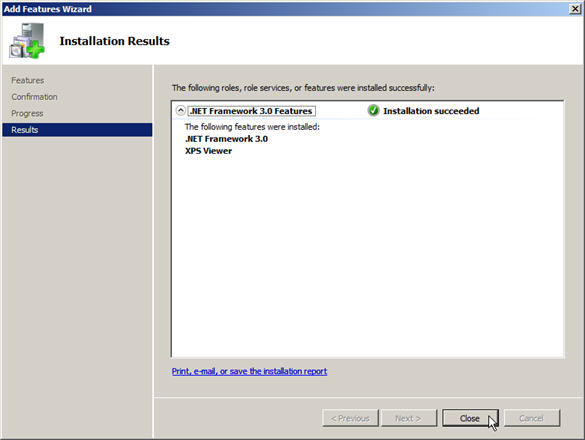Click the .NET Framework 3.0 installed feature entry
The image size is (585, 440).
[x=226, y=139]
